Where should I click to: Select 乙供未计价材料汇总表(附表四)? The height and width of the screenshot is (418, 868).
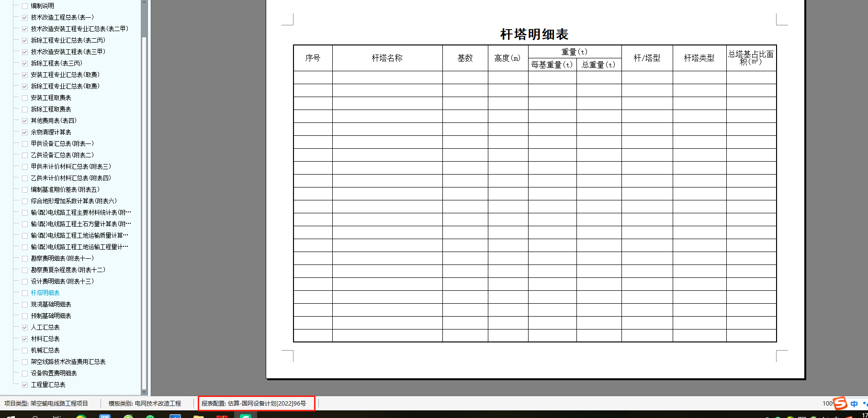[x=71, y=178]
